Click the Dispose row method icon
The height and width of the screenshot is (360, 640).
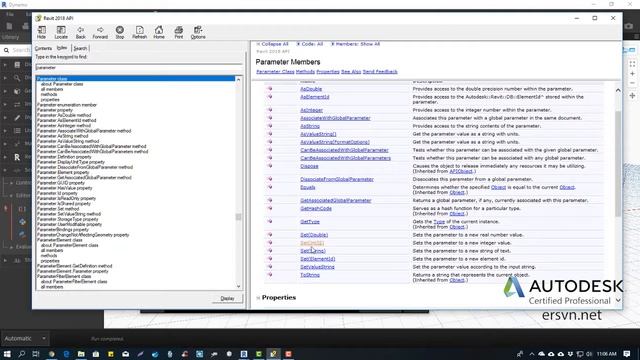pos(270,166)
